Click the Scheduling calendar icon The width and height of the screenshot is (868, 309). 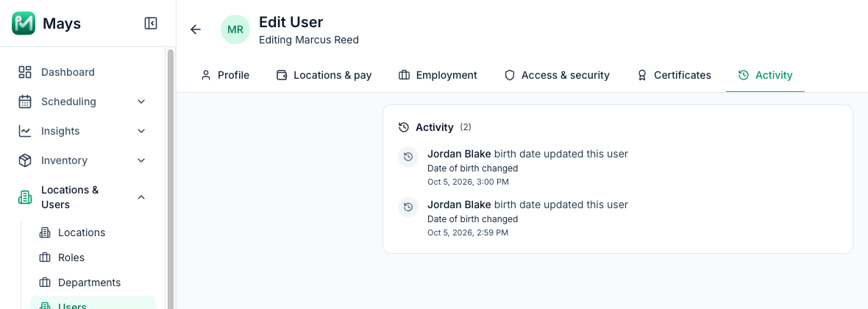pyautogui.click(x=25, y=102)
